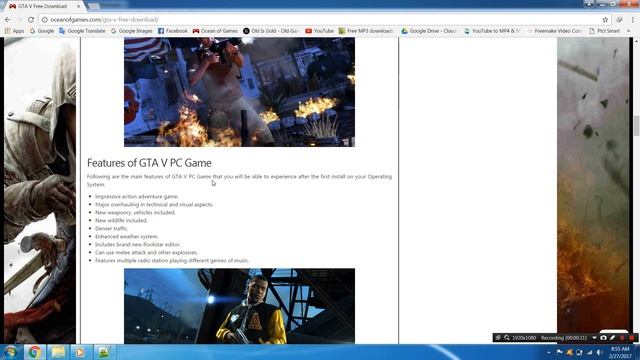The width and height of the screenshot is (640, 360).
Task: Bookmark this page with the star icon
Action: point(605,20)
